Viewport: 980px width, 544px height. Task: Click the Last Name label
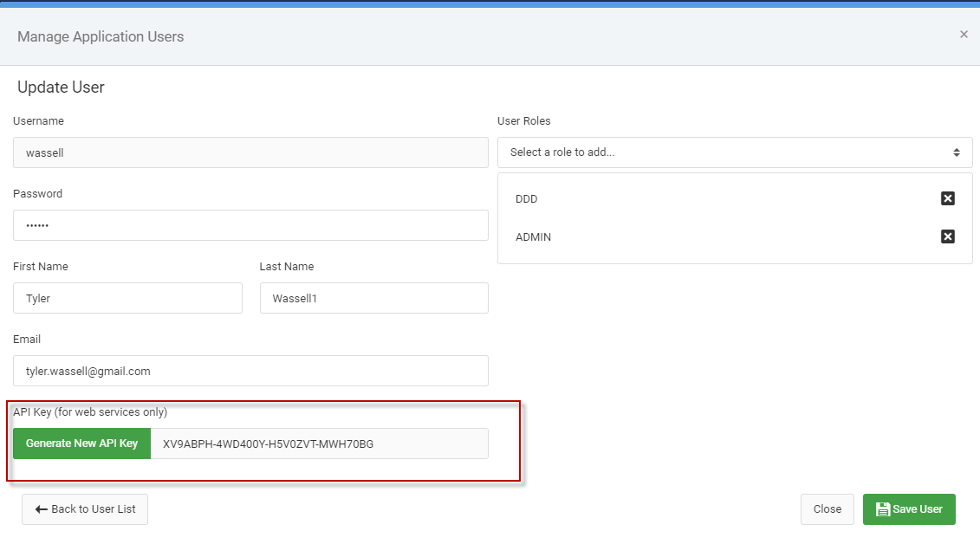coord(287,266)
